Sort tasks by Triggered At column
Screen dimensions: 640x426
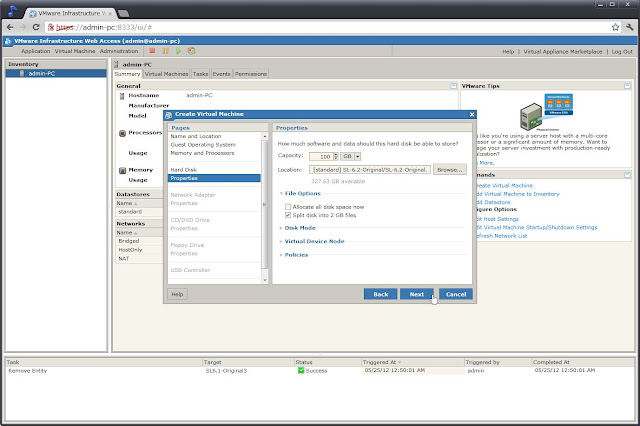point(382,362)
